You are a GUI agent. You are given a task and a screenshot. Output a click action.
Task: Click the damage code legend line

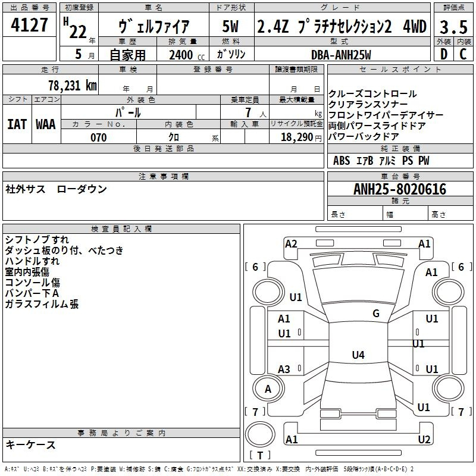[209, 469]
